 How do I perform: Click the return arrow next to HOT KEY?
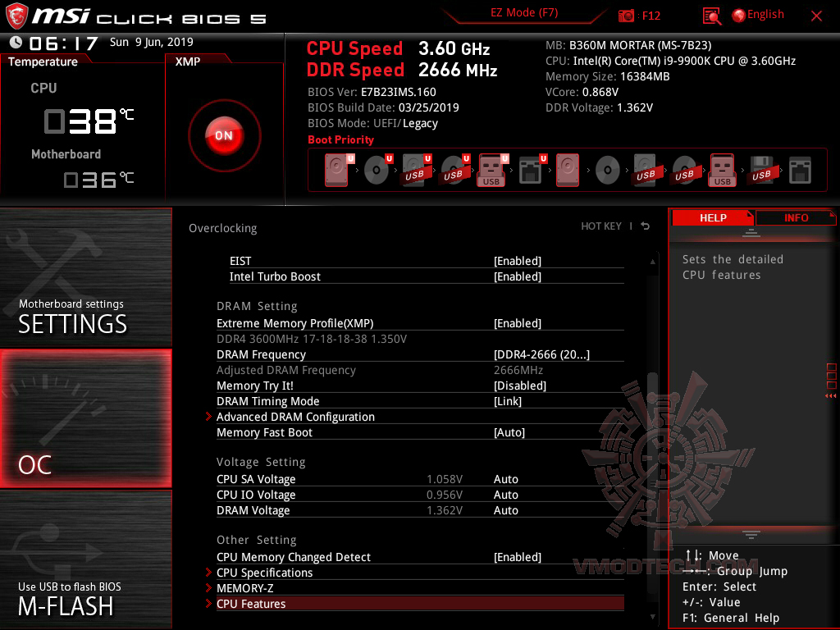coord(644,226)
